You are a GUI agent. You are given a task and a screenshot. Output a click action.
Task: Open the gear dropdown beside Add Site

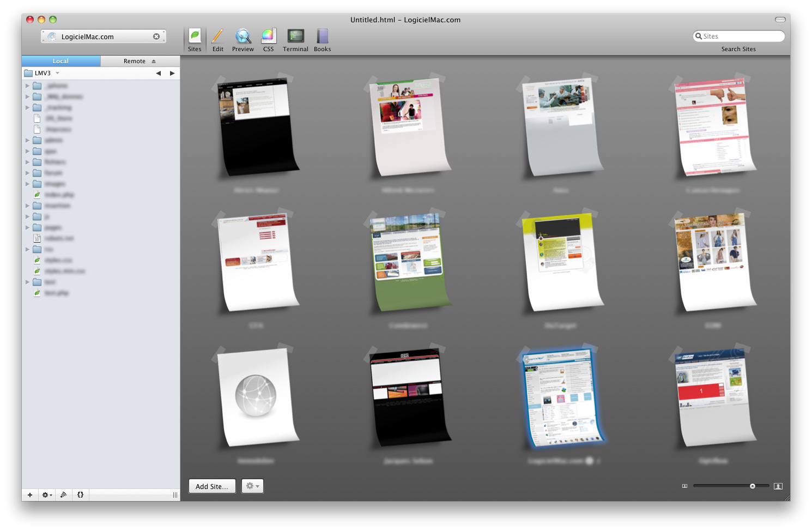(x=252, y=486)
